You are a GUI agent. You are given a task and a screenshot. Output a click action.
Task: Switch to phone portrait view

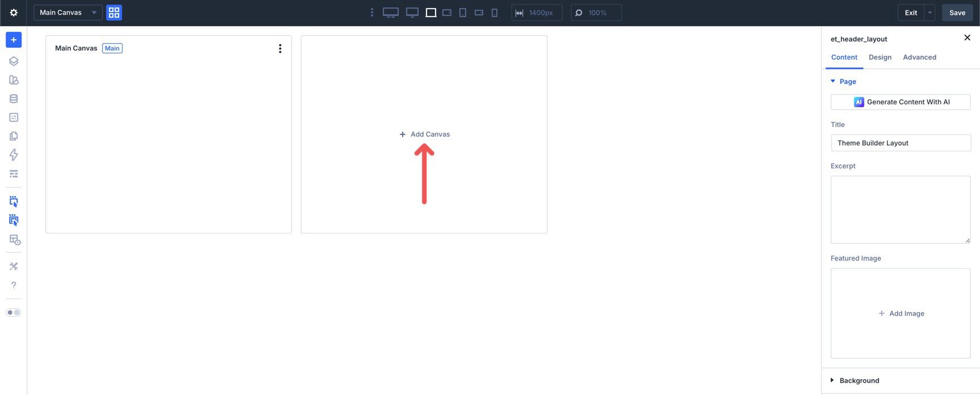click(495, 12)
